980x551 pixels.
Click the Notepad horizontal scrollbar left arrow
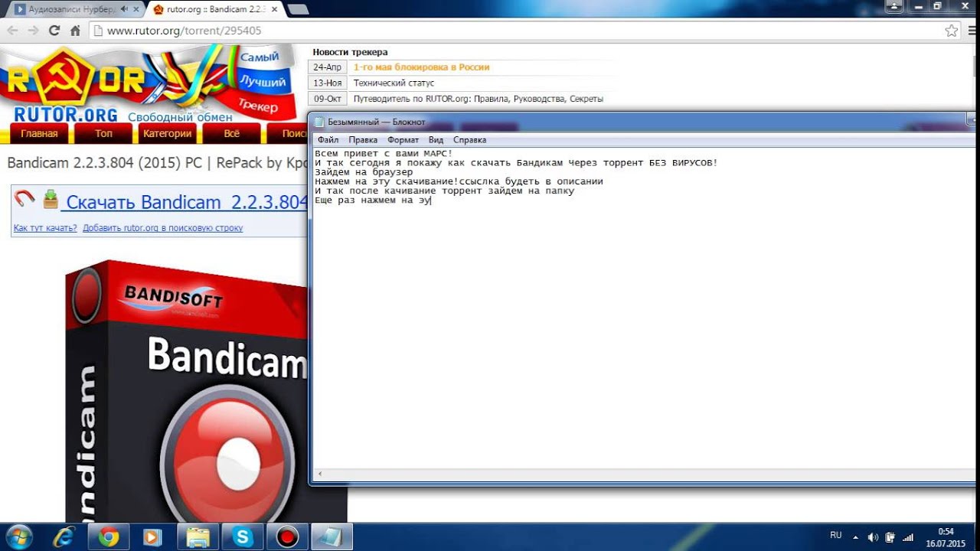tap(319, 475)
